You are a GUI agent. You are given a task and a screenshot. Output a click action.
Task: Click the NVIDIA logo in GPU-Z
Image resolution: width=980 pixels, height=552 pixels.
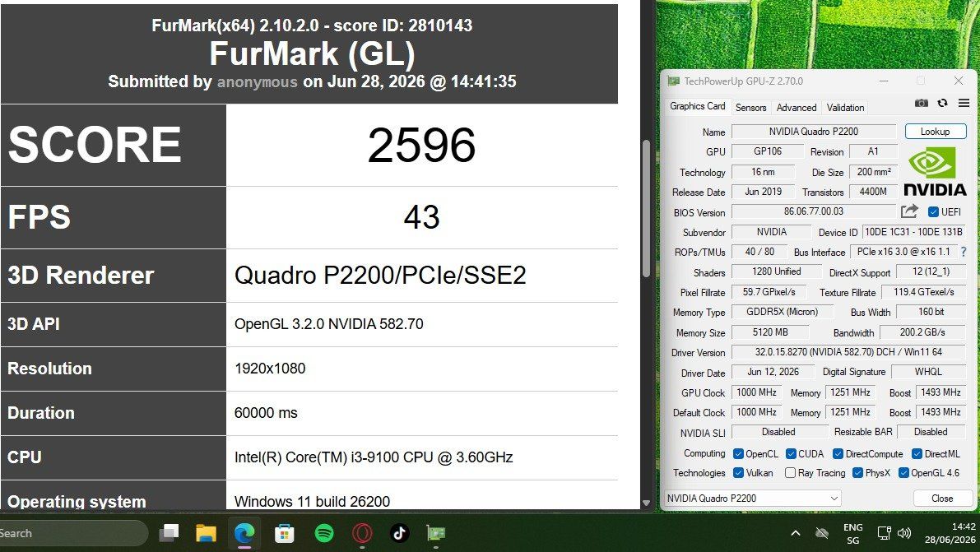(935, 171)
